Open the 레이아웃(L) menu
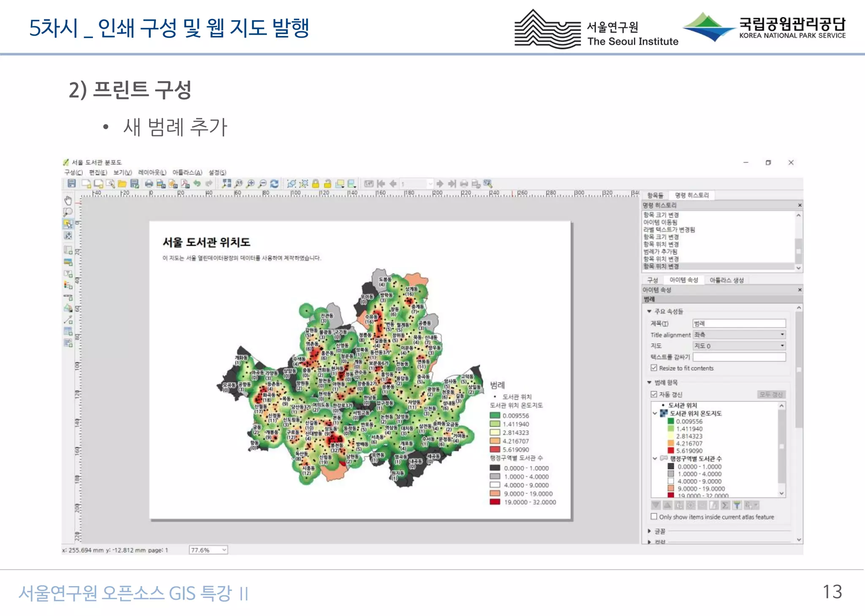Image resolution: width=865 pixels, height=616 pixels. [152, 172]
